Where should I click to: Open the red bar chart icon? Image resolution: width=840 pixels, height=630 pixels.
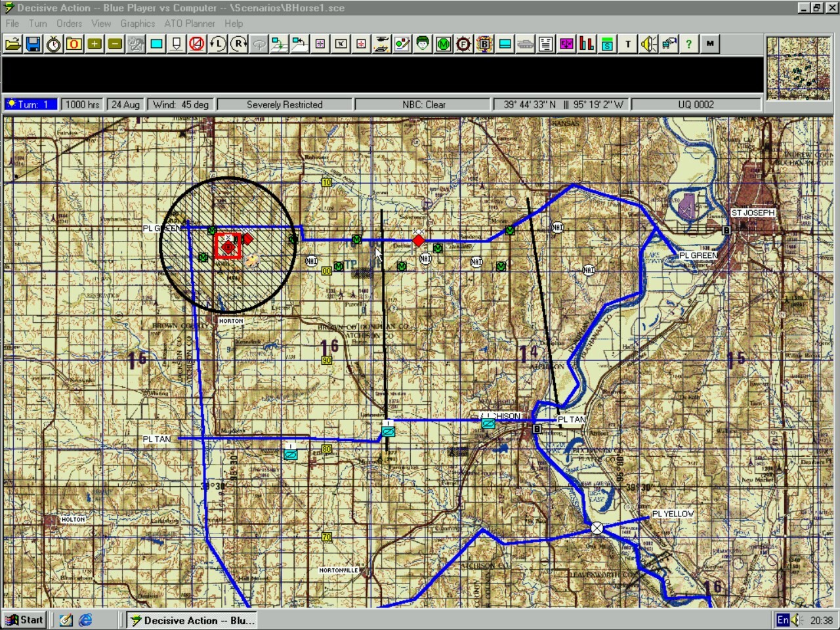[587, 44]
